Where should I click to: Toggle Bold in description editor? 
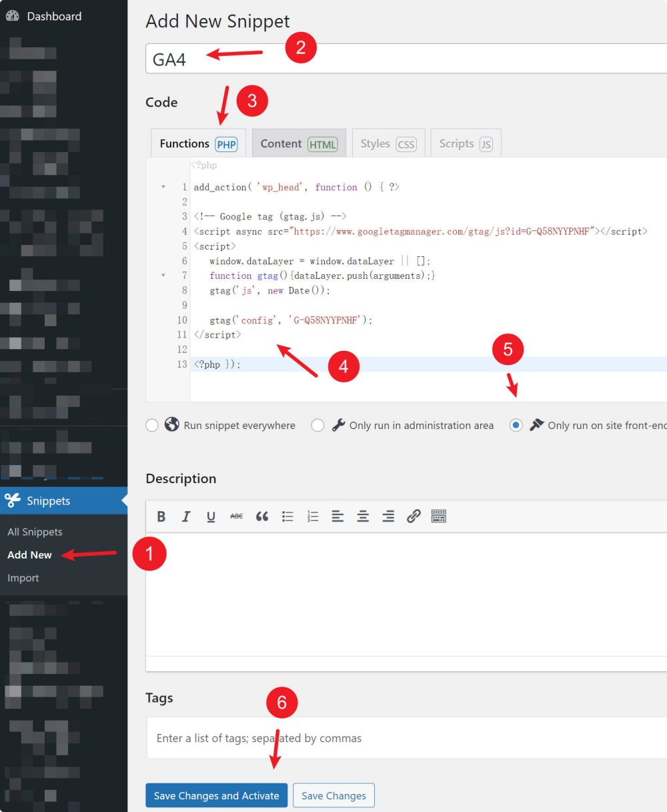coord(161,516)
